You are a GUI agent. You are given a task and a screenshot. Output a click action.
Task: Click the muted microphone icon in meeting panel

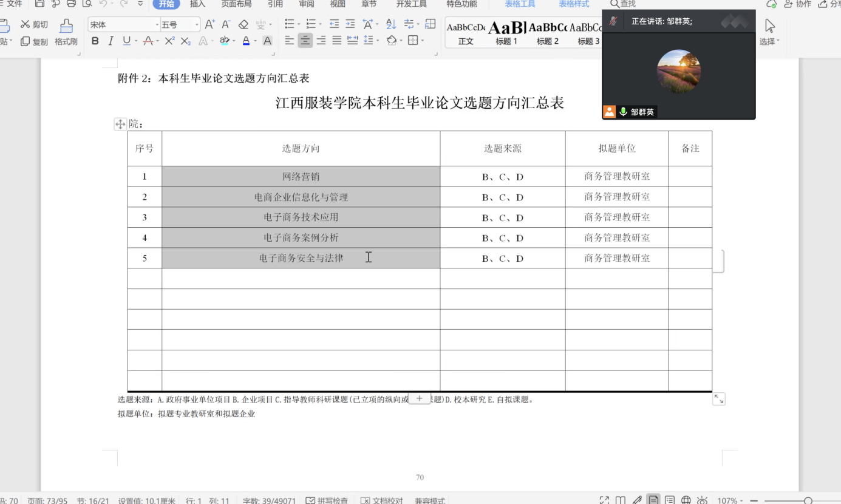tap(613, 21)
